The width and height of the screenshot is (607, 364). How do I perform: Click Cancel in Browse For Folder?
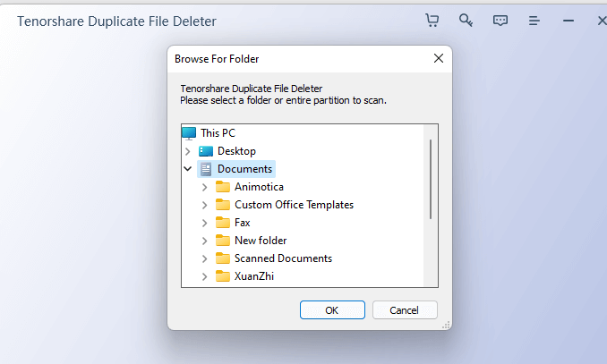pyautogui.click(x=405, y=310)
